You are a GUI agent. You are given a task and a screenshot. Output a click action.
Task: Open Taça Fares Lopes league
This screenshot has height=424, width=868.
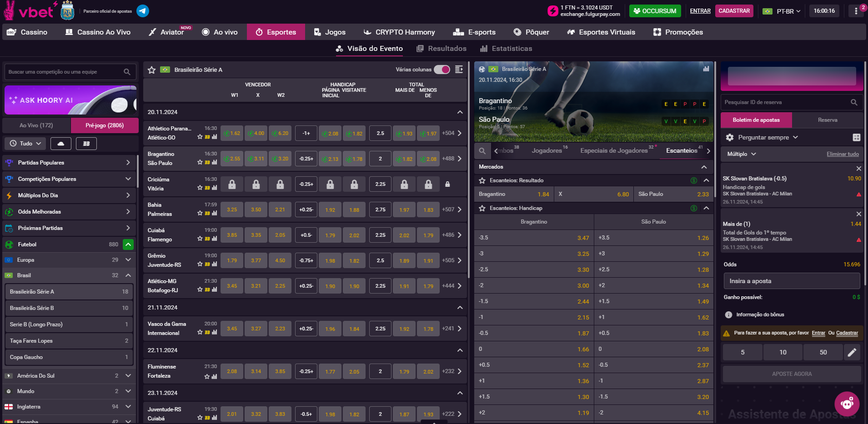(x=69, y=341)
